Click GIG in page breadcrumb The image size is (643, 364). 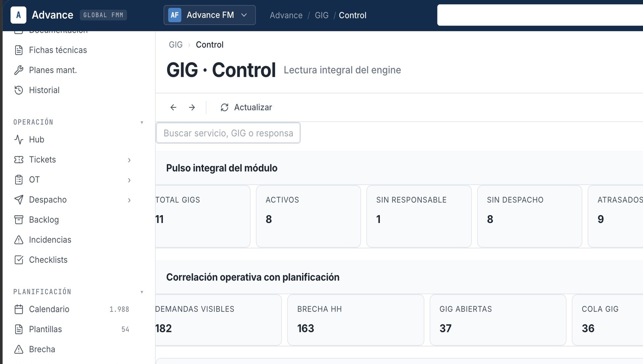[x=175, y=45]
